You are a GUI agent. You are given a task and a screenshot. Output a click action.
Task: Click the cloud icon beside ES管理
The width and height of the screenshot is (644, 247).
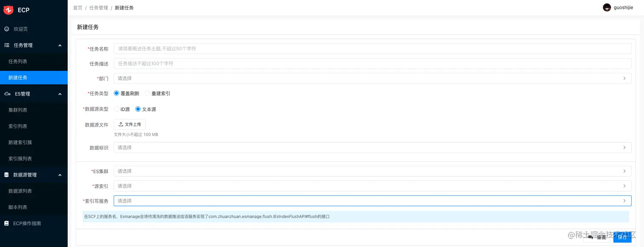7,94
